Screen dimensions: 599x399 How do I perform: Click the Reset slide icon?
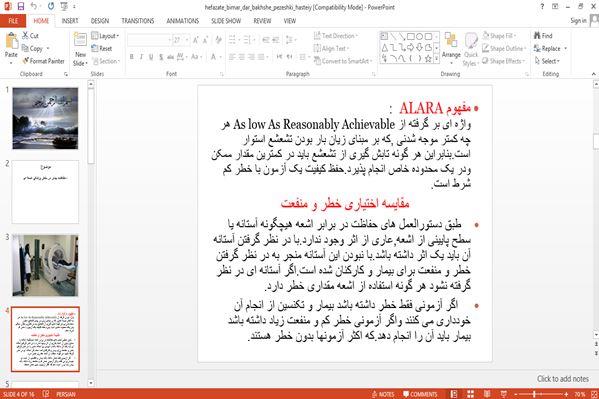(x=95, y=48)
